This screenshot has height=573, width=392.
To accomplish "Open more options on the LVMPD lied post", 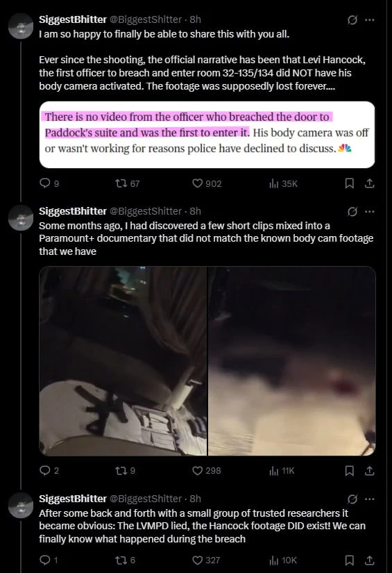I will (370, 499).
